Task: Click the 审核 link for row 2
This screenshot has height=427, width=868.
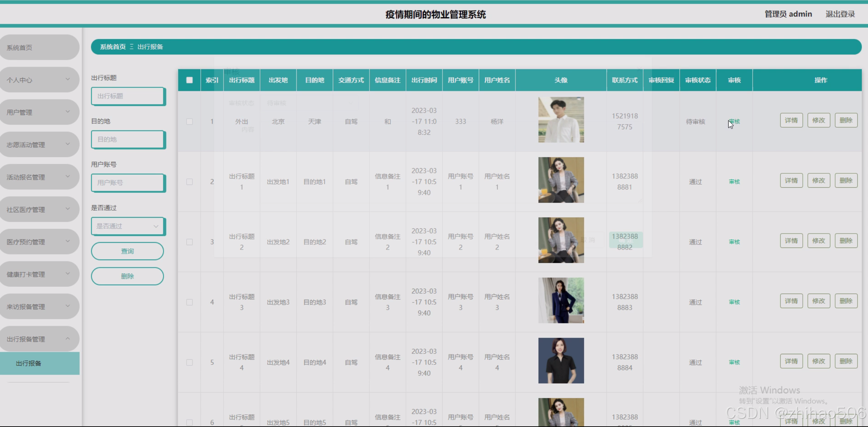Action: [734, 182]
